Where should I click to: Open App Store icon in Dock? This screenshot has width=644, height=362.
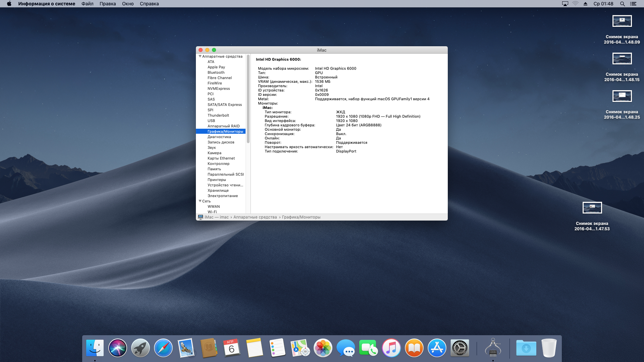[x=437, y=348]
